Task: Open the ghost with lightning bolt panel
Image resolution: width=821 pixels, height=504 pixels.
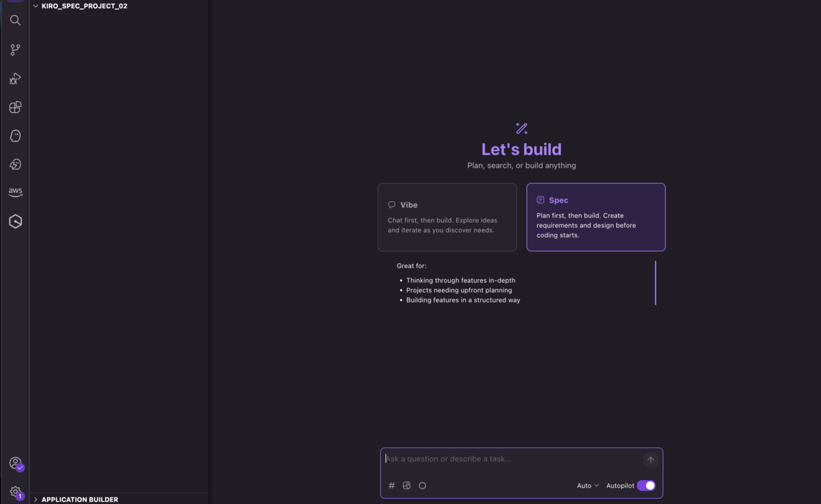Action: point(15,165)
